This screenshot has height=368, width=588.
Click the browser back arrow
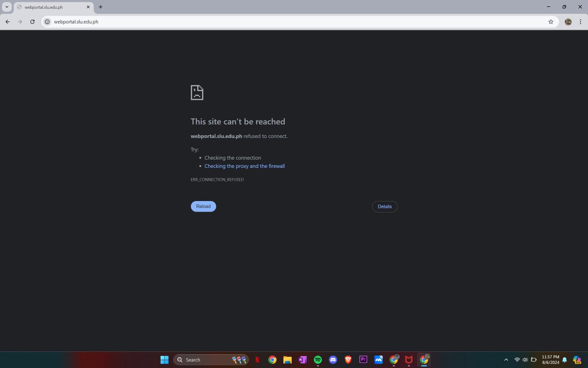pyautogui.click(x=7, y=22)
